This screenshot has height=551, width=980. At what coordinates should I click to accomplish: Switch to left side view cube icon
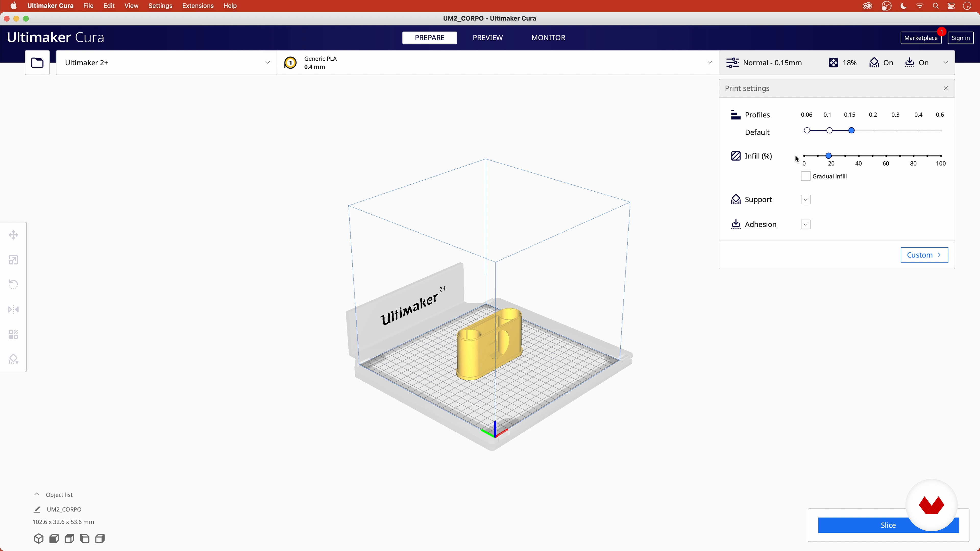85,539
